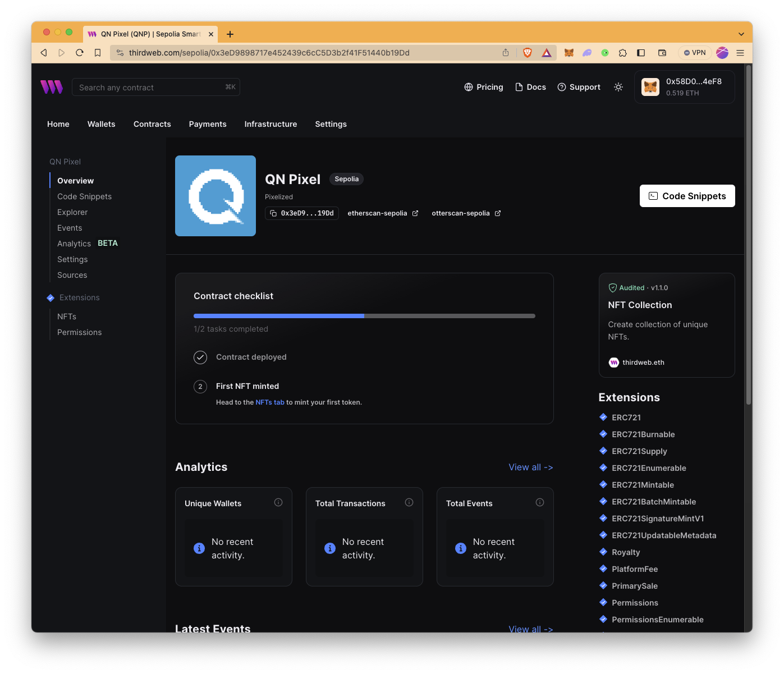
Task: Open Permissions in the sidebar
Action: pos(79,332)
